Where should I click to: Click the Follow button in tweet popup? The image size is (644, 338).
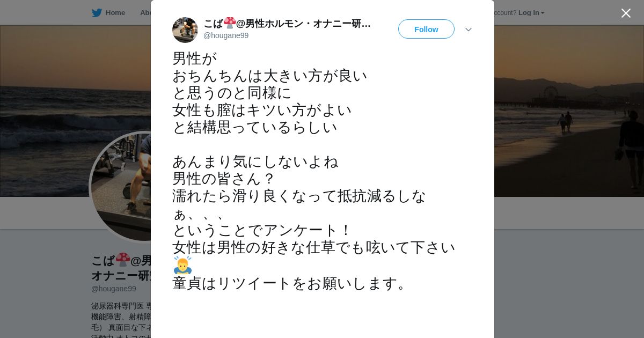point(426,29)
